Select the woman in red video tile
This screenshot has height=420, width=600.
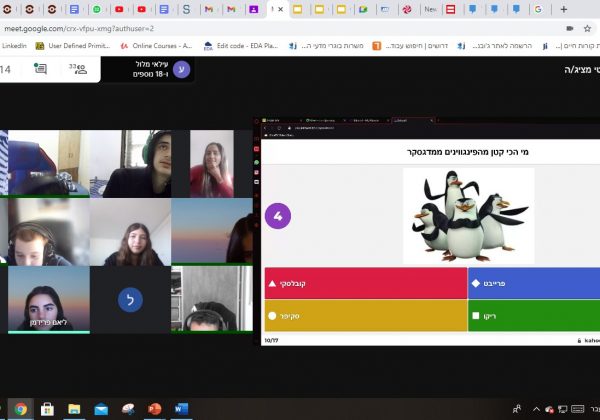pyautogui.click(x=212, y=164)
